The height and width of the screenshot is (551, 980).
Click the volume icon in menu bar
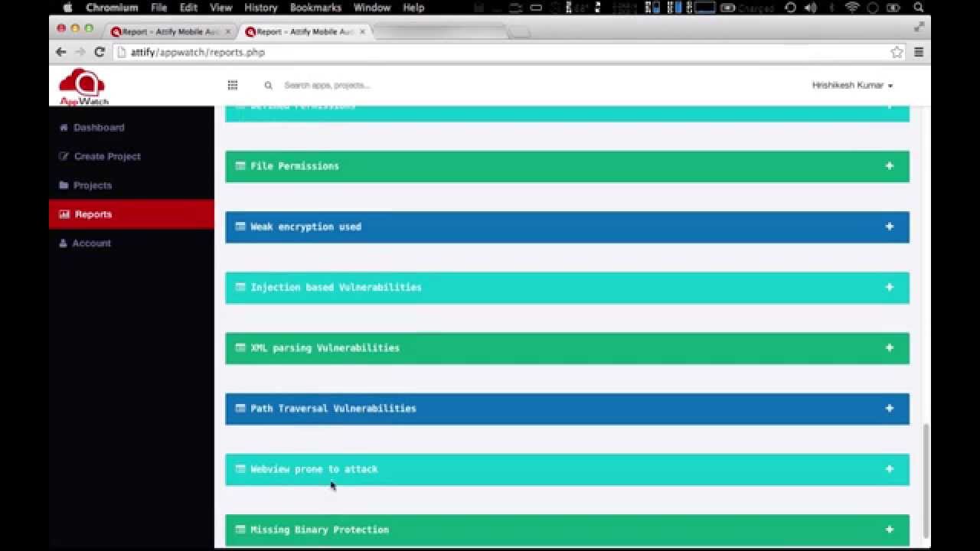(x=811, y=8)
